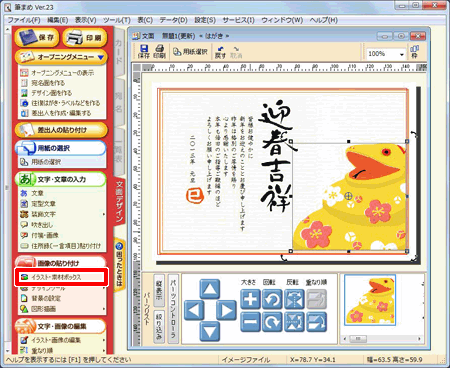Expand the オープニングメニュー dropdown arrow
Viewport: 450px width, 368px height.
click(x=101, y=57)
